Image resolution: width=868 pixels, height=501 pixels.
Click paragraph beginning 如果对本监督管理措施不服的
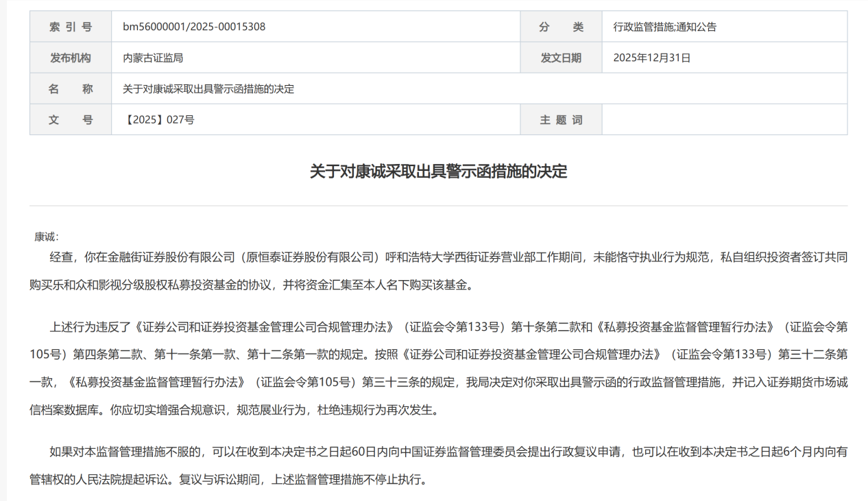point(439,465)
